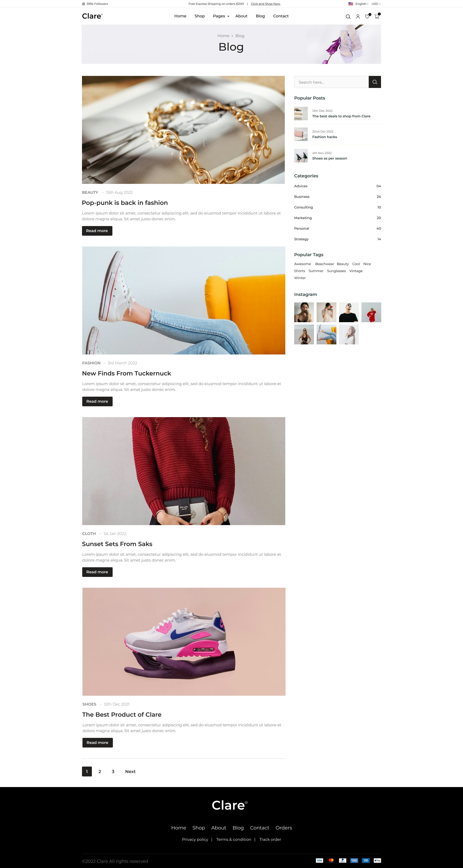
Task: Select the Apple Pay icon in footer
Action: pos(377,860)
